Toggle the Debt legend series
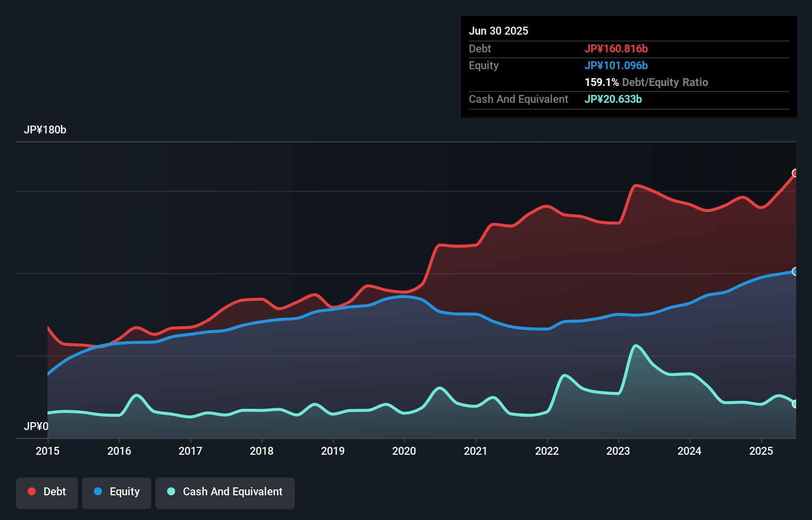812x520 pixels. pyautogui.click(x=47, y=492)
